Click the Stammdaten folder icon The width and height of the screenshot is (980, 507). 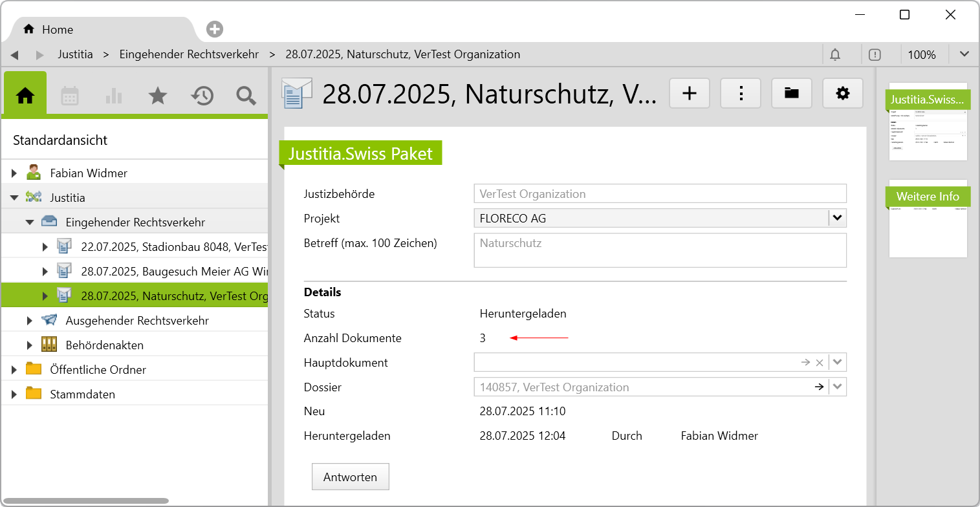point(34,394)
